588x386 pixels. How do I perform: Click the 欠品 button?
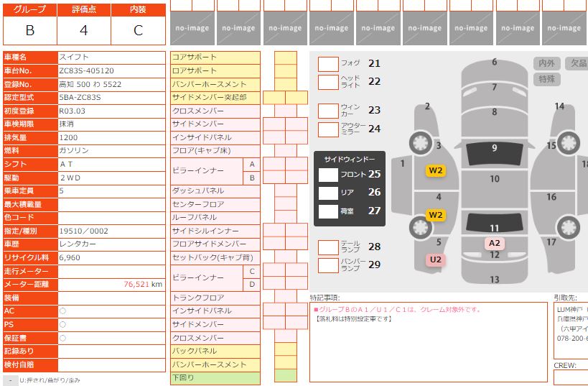577,63
